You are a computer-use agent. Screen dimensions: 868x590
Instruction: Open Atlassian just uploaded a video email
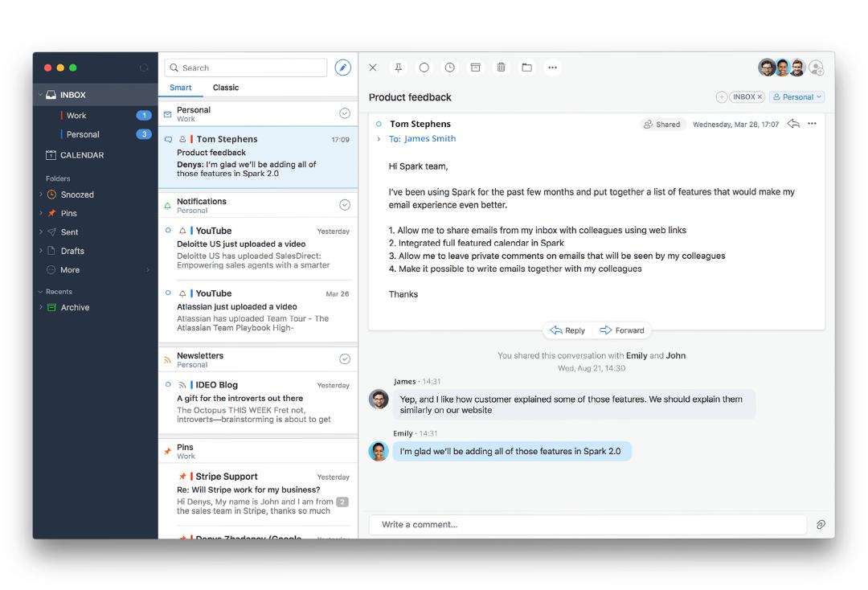point(258,310)
